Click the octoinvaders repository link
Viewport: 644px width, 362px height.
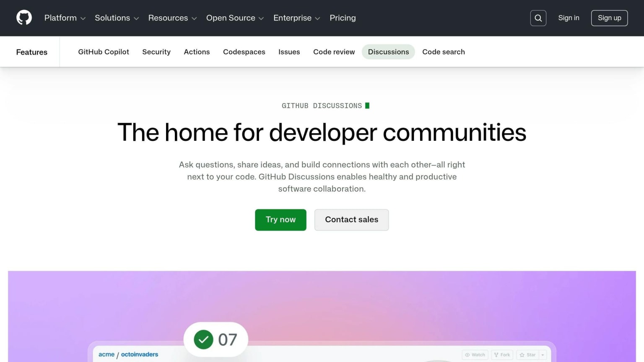pos(140,354)
